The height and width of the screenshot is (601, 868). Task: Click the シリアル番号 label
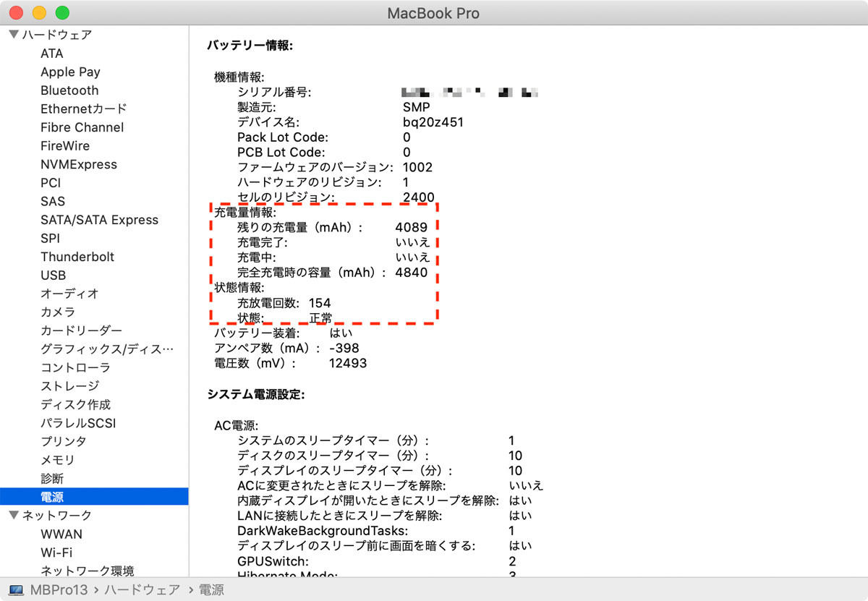click(274, 92)
